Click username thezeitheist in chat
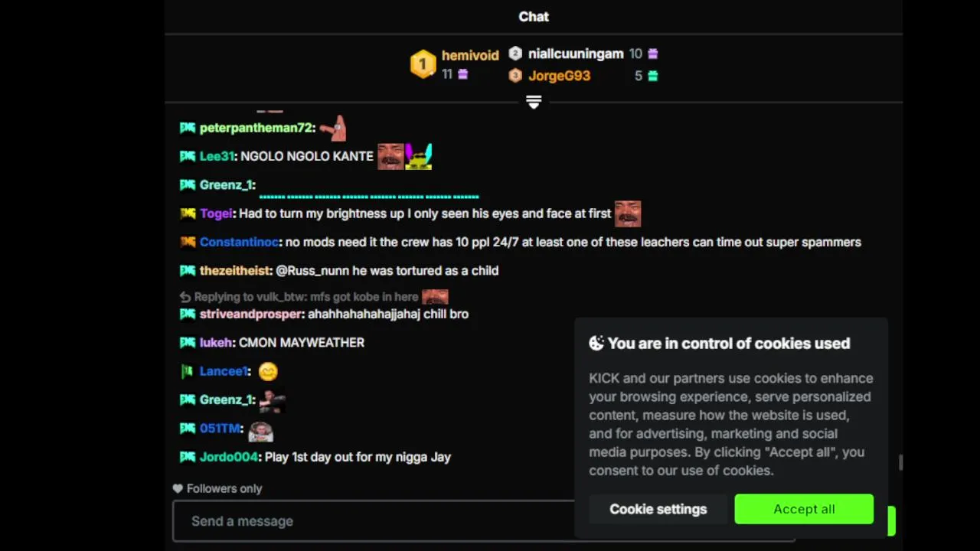This screenshot has width=980, height=551. 235,271
